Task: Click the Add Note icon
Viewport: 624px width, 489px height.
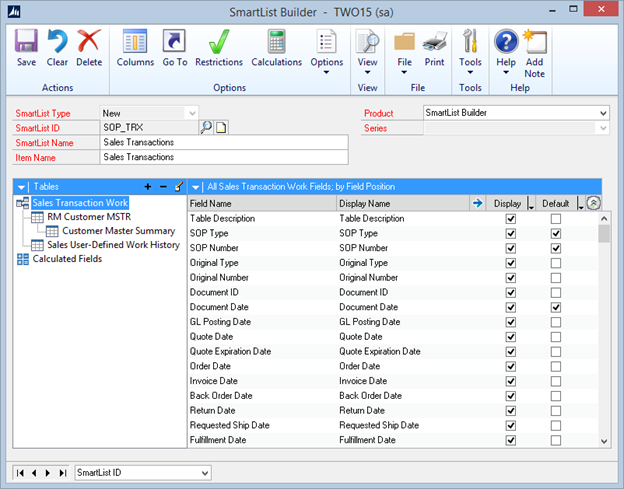Action: tap(535, 41)
